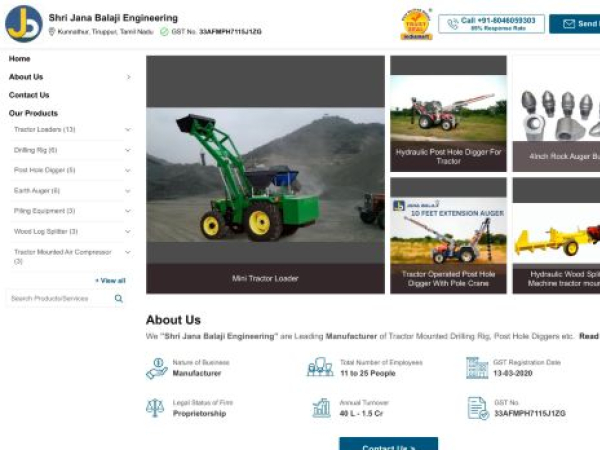Screen dimensions: 600x450
Task: Click the Legal Status of Firm scales icon
Action: coord(155,408)
